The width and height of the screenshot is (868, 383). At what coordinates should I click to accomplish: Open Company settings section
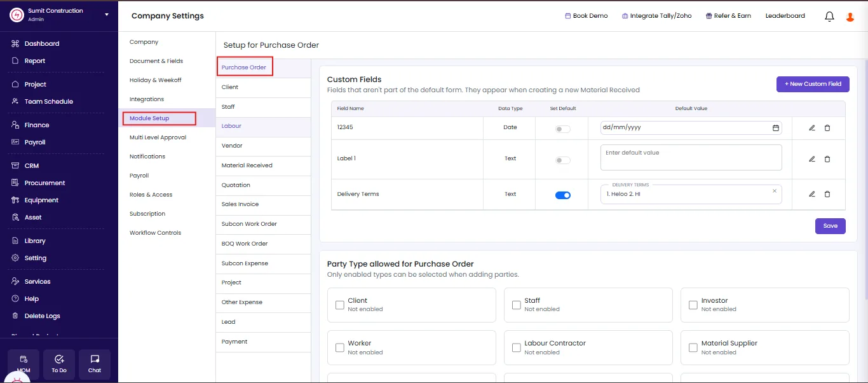pos(144,42)
